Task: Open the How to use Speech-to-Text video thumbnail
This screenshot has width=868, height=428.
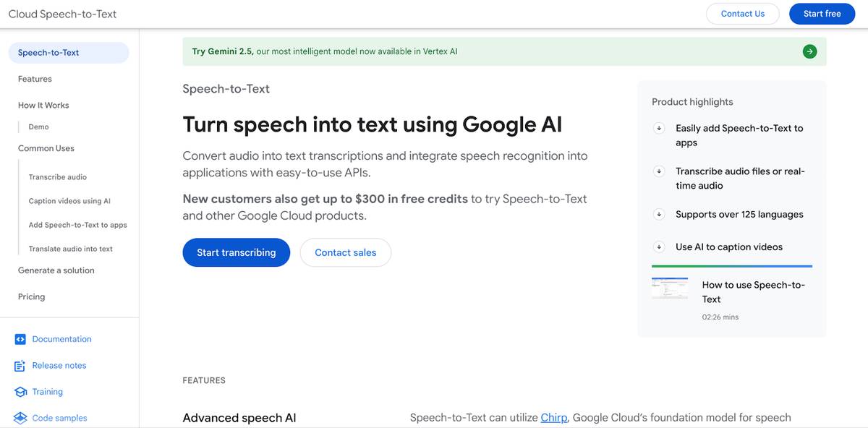Action: (x=670, y=288)
